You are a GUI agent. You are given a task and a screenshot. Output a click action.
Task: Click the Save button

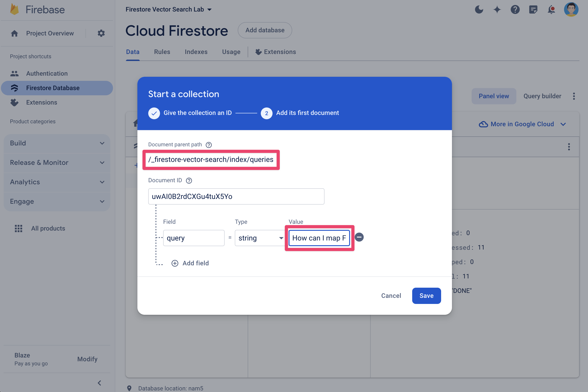click(426, 296)
